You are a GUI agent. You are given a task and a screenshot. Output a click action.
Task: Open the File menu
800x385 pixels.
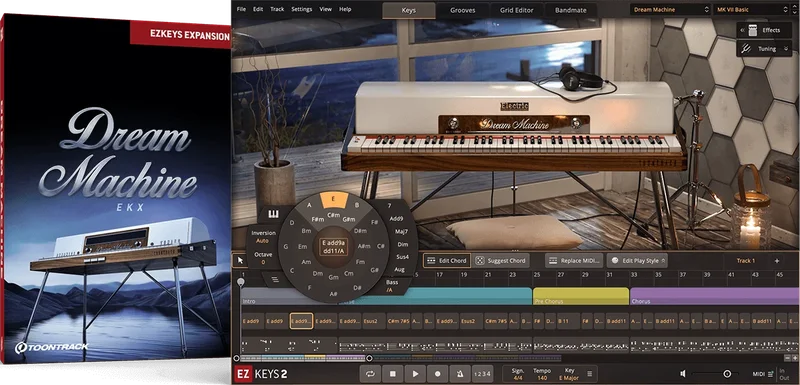241,9
